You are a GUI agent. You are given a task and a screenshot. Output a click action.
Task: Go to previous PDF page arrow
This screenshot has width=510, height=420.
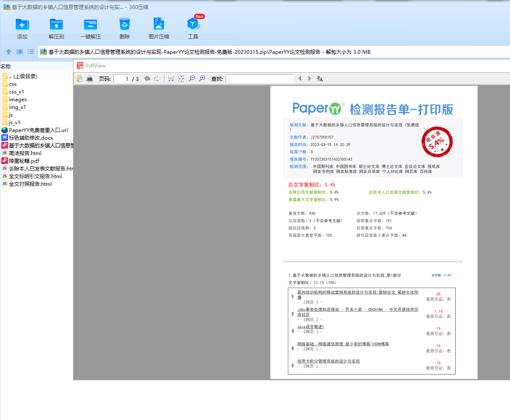click(147, 79)
